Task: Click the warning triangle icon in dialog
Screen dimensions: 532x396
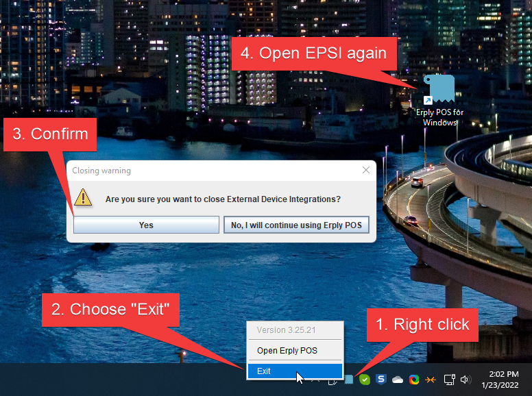Action: click(x=83, y=198)
